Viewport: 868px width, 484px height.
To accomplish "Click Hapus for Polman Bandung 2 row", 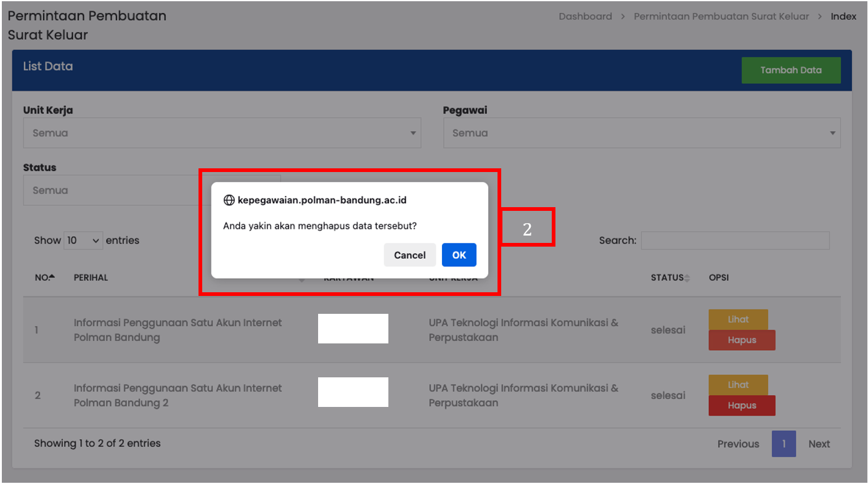I will tap(742, 406).
